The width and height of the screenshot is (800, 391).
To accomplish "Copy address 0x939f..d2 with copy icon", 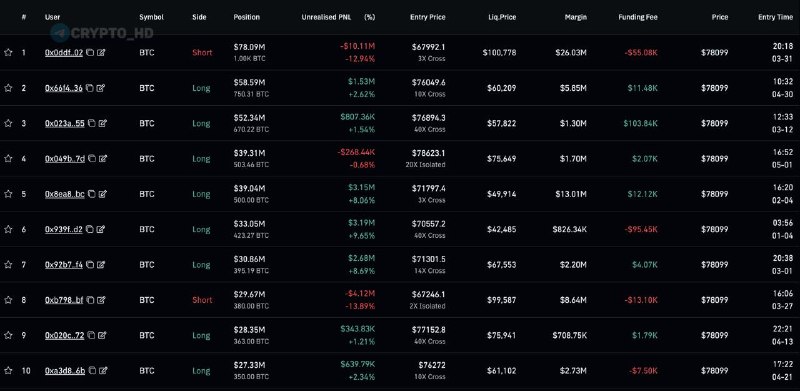I will 89,229.
